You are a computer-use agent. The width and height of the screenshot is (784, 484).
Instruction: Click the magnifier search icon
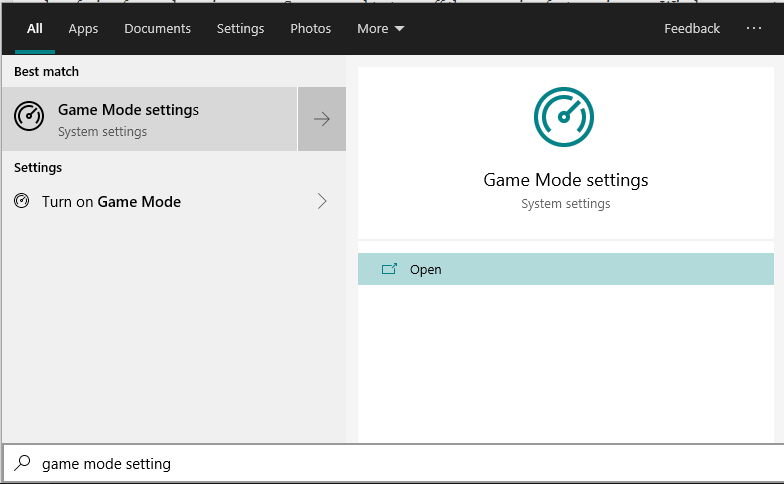[22, 463]
